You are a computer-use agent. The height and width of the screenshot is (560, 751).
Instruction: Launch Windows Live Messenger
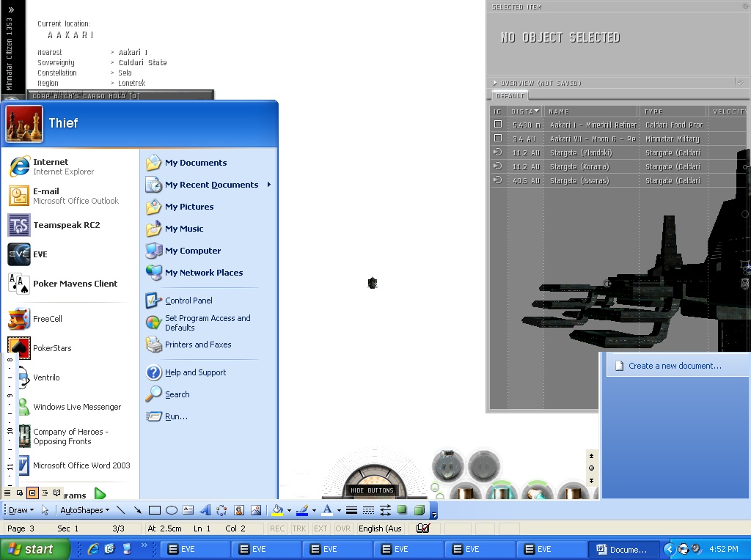70,407
